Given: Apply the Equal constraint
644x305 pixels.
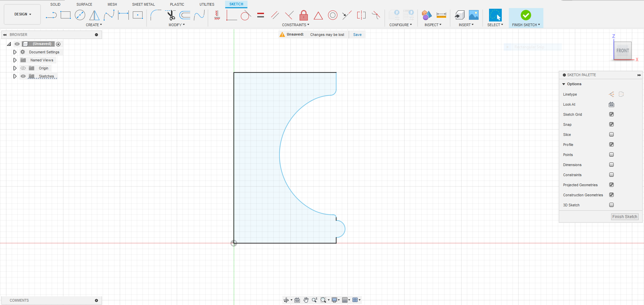Looking at the screenshot, I should [x=261, y=15].
